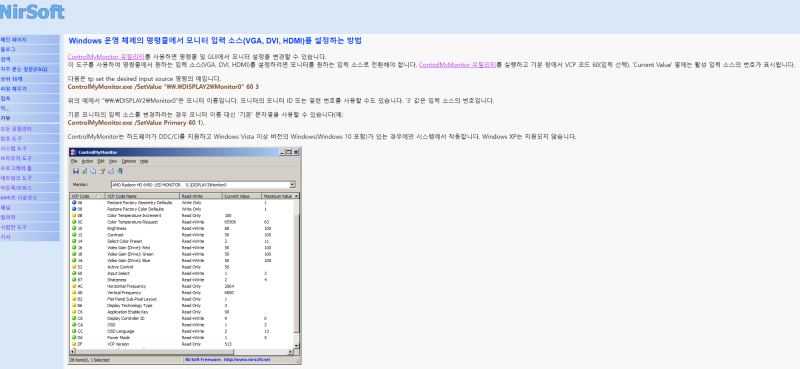Select the VCP Version row
This screenshot has width=800, height=369.
pyautogui.click(x=182, y=344)
